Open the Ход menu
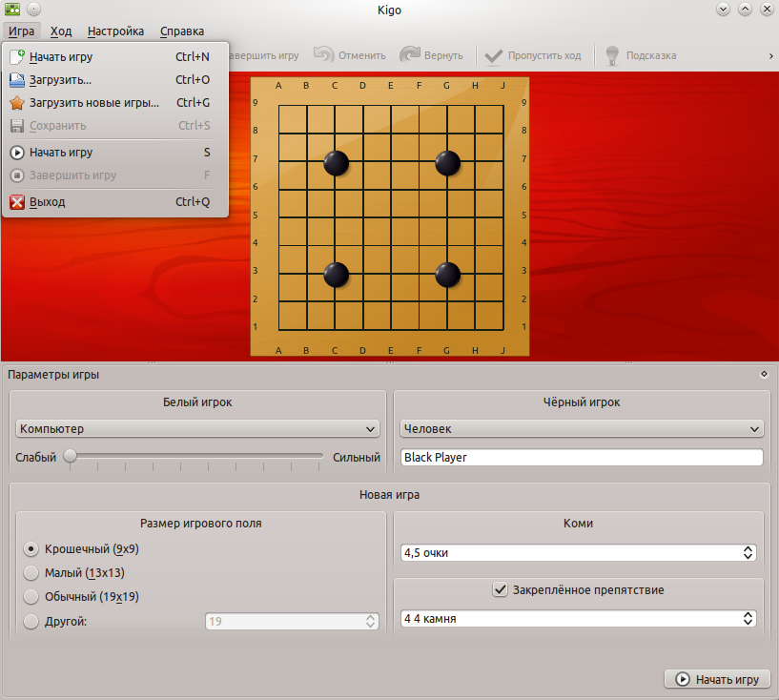The width and height of the screenshot is (779, 700). (61, 31)
